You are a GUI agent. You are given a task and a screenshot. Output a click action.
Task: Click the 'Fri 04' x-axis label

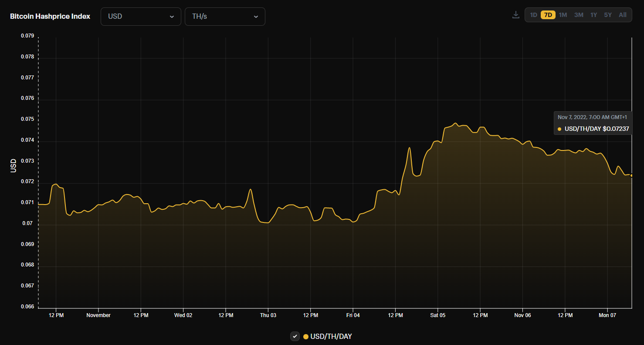tap(353, 315)
